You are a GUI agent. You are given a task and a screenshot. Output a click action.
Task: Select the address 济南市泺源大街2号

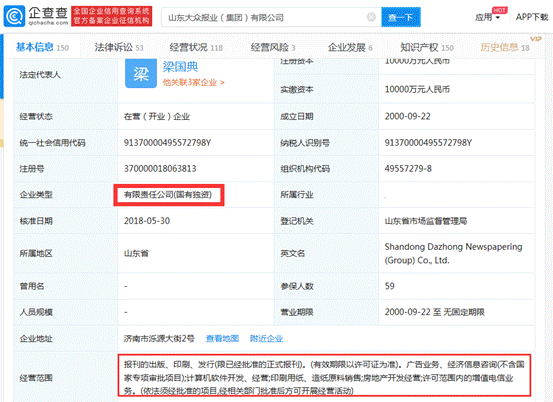pyautogui.click(x=159, y=339)
